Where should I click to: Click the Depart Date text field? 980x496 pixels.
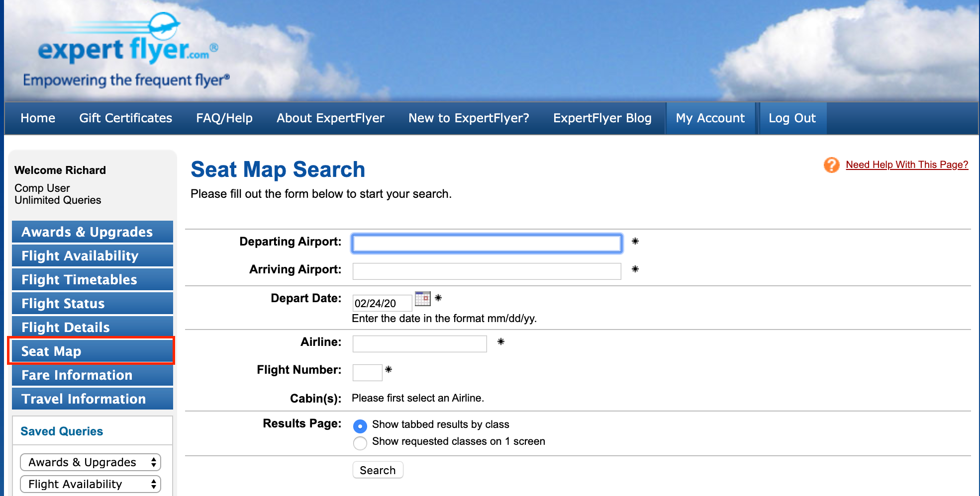[382, 303]
